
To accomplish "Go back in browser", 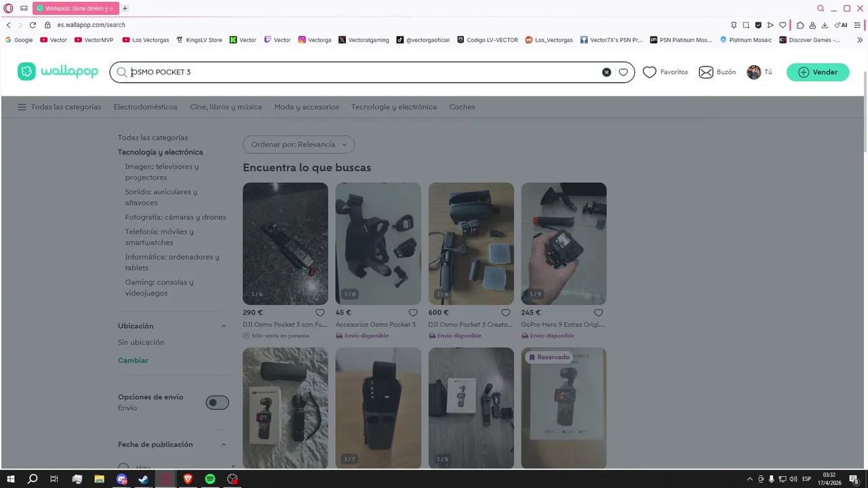I will click(8, 25).
